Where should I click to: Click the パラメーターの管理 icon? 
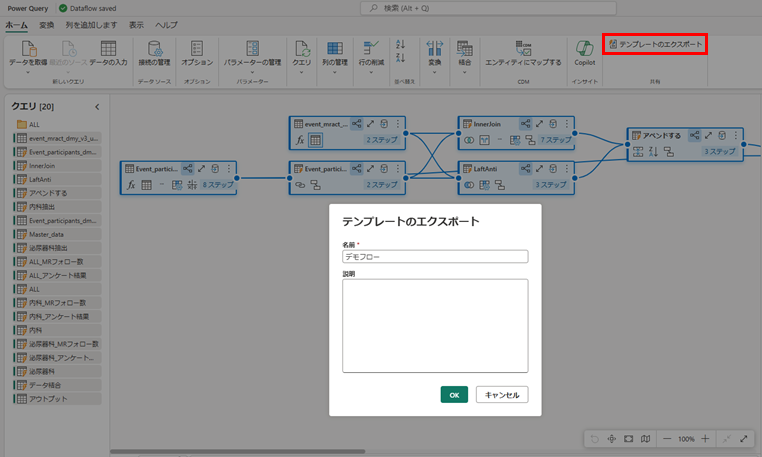[x=252, y=49]
